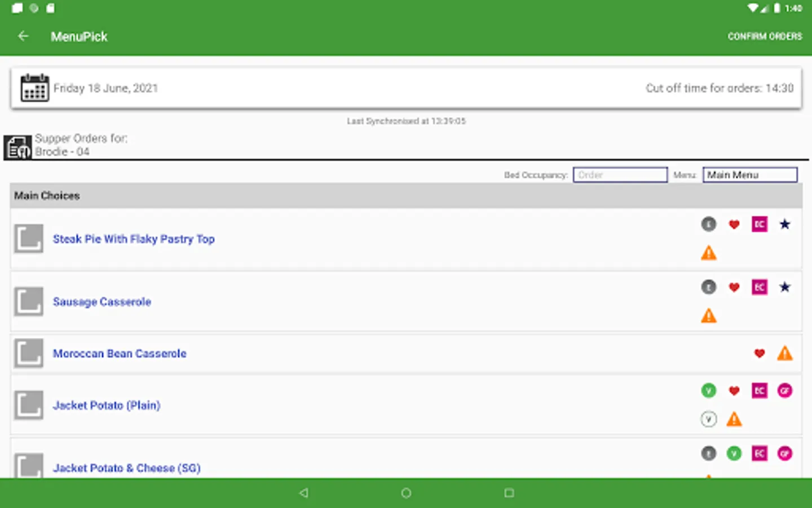The width and height of the screenshot is (812, 508).
Task: Click the MenuPick app title
Action: point(79,37)
